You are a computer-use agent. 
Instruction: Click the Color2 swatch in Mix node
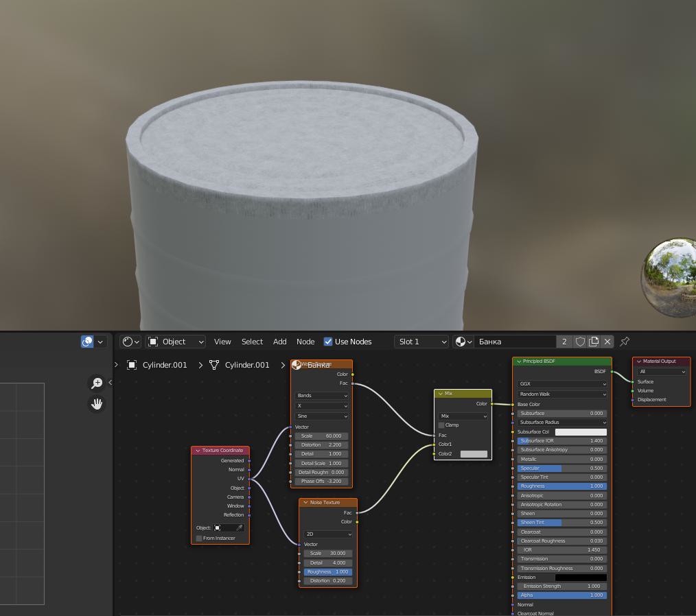click(x=474, y=454)
